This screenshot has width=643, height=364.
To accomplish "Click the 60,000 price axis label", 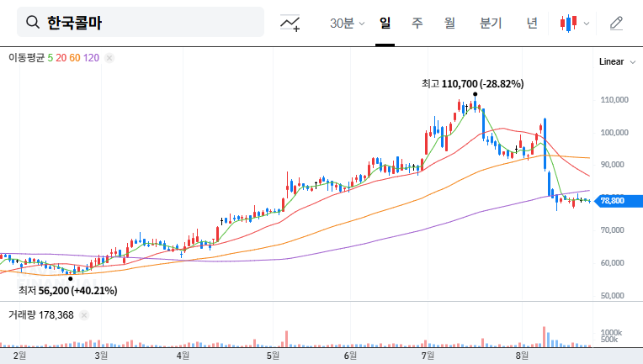I will [612, 263].
